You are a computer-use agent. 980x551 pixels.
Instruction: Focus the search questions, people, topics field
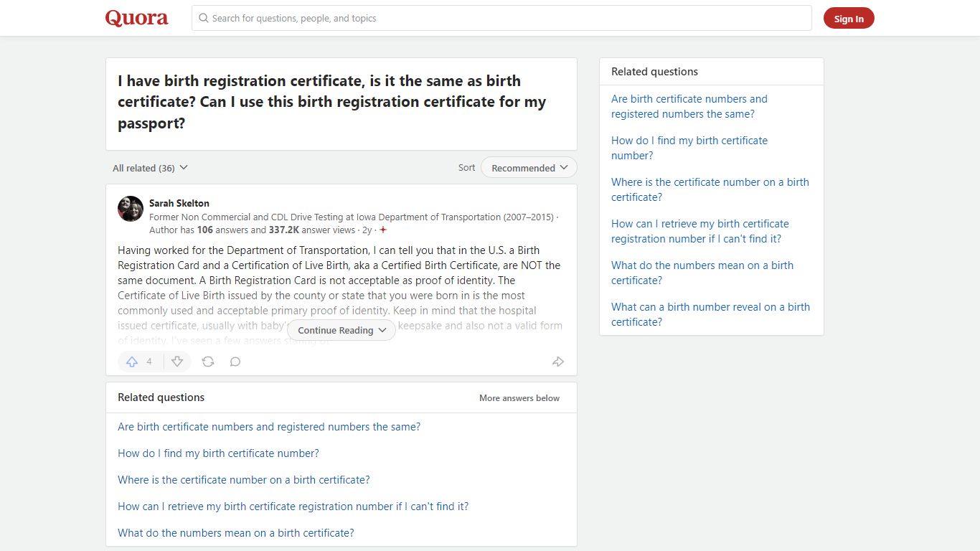click(x=501, y=18)
